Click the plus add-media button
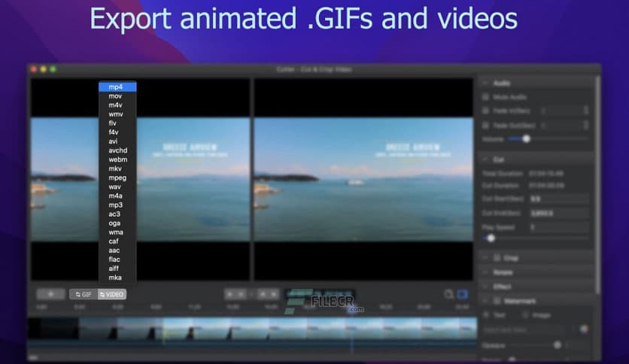This screenshot has height=364, width=629. coord(50,294)
